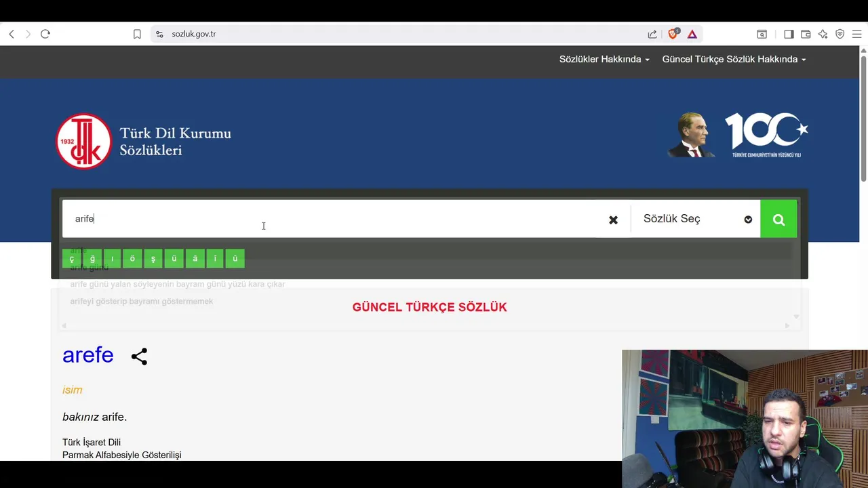Click the suggestion list down arrow
The image size is (868, 488).
pyautogui.click(x=796, y=317)
